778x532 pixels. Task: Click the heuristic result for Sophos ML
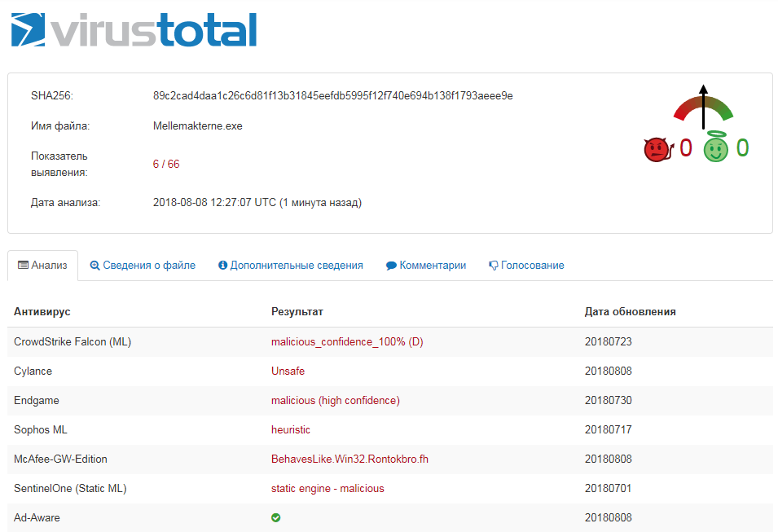[x=291, y=430]
